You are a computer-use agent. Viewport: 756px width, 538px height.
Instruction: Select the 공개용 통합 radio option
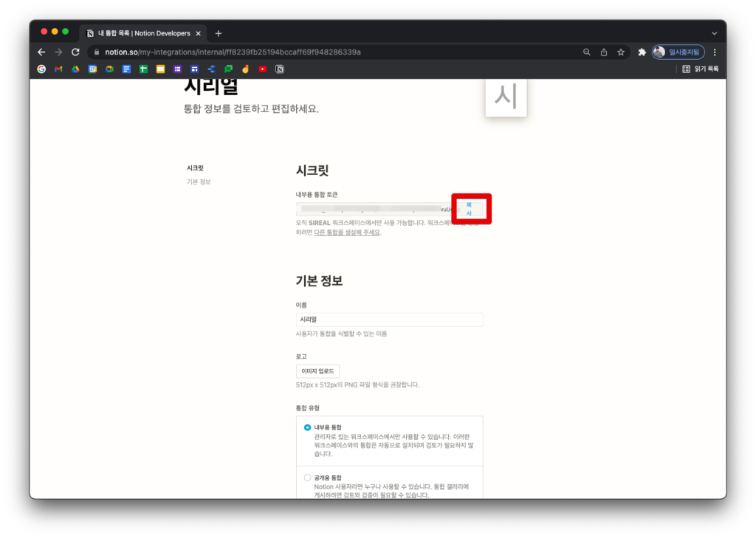pos(307,477)
